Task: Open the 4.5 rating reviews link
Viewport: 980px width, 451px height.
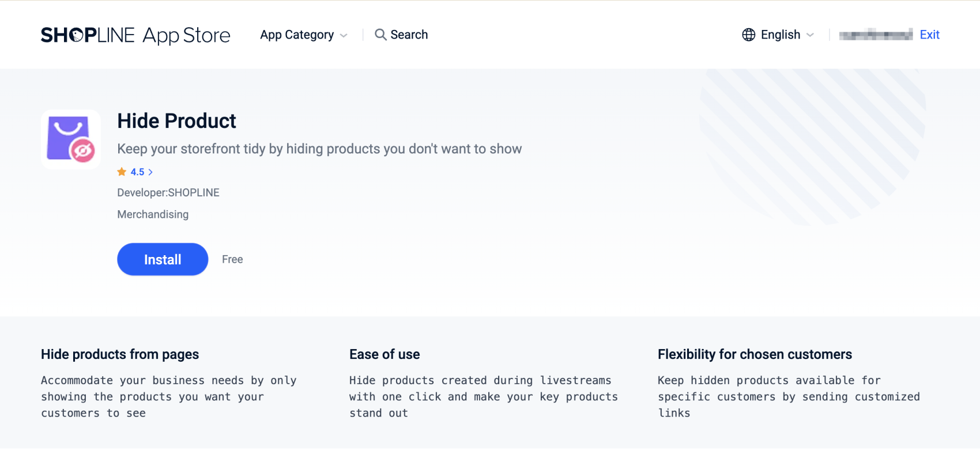Action: point(137,172)
